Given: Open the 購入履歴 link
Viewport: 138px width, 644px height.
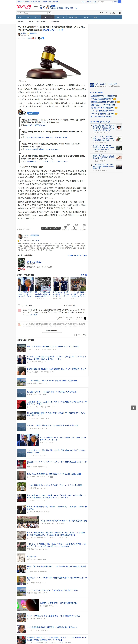Looking at the screenshot, I should [112, 13].
